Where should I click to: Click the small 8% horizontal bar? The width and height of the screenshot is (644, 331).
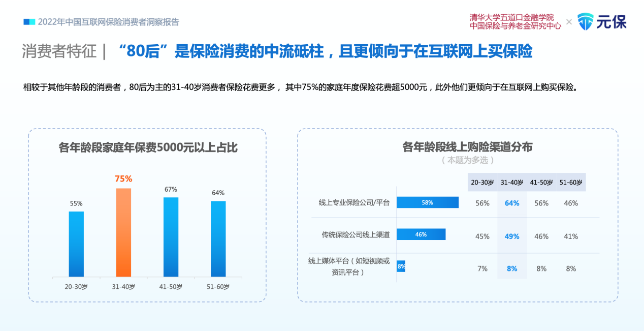[x=401, y=266]
